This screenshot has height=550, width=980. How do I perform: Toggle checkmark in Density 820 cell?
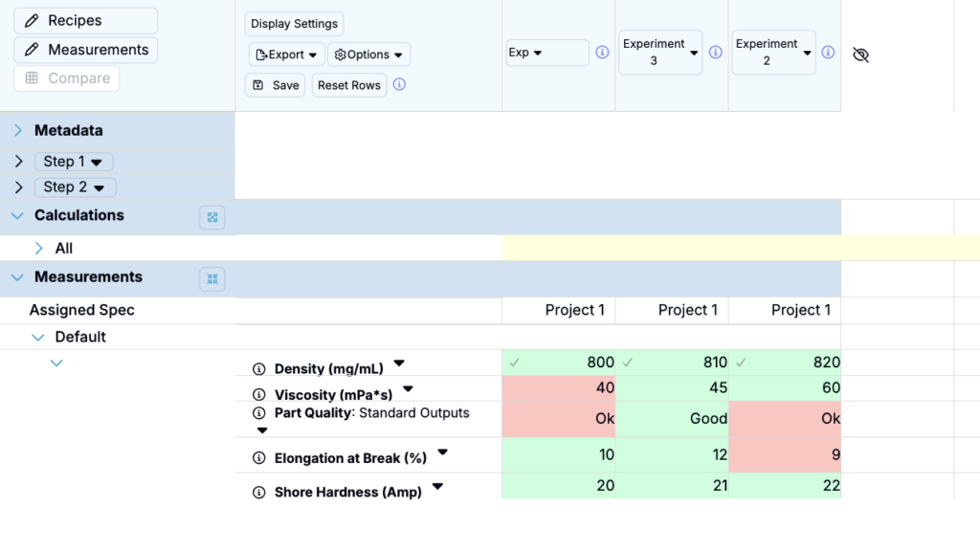click(x=741, y=363)
